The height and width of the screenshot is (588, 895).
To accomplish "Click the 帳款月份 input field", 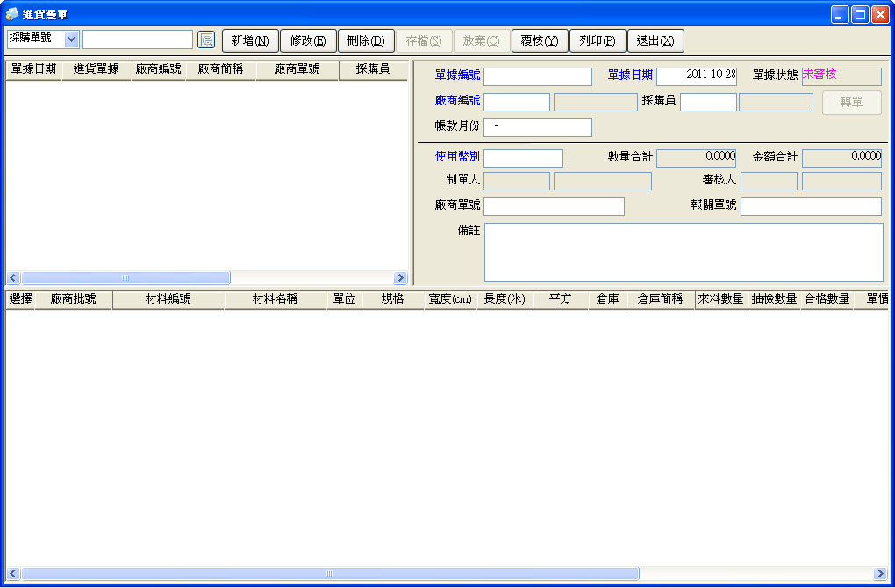I will [x=538, y=127].
